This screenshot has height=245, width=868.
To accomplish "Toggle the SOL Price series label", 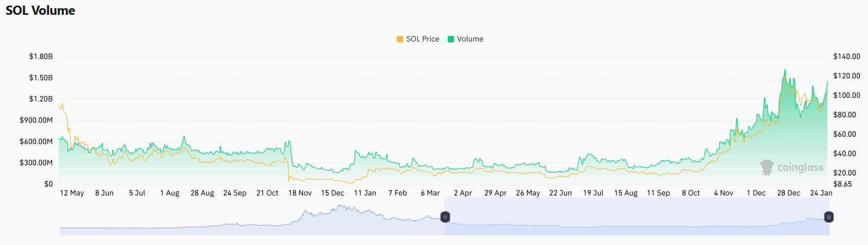I will 422,39.
